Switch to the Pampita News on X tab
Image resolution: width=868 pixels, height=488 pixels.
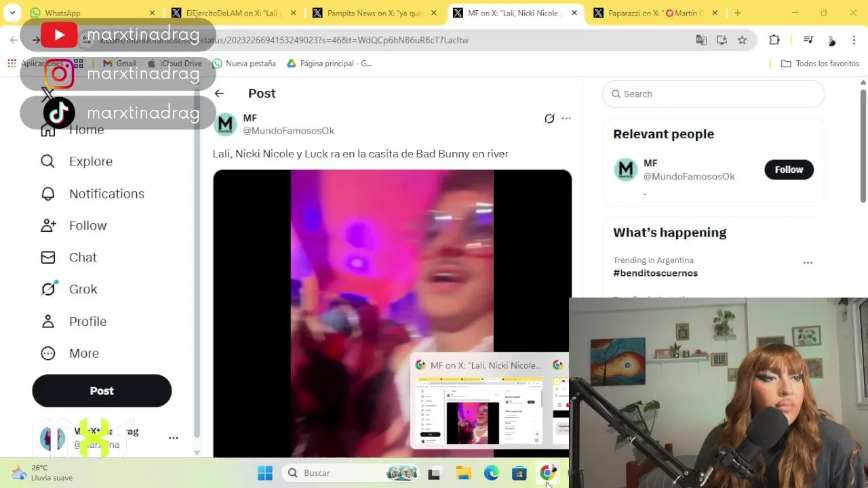pos(374,13)
